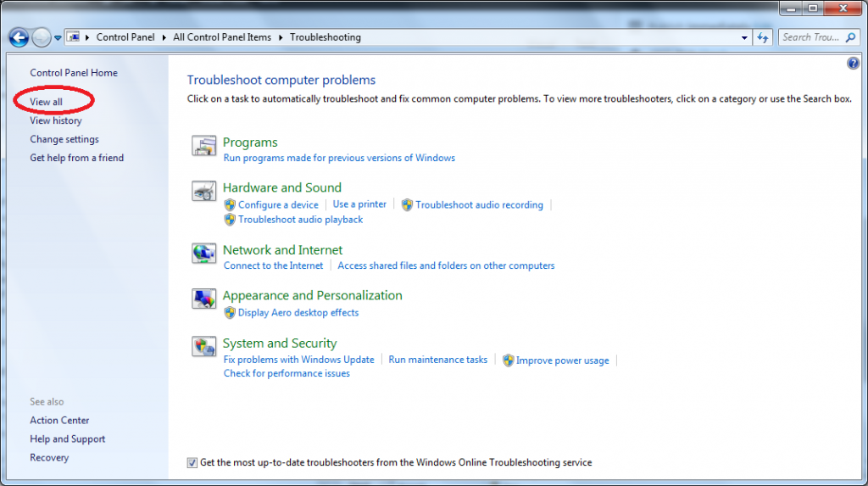This screenshot has width=868, height=486.
Task: Open the blue Help question mark icon
Action: pos(853,63)
